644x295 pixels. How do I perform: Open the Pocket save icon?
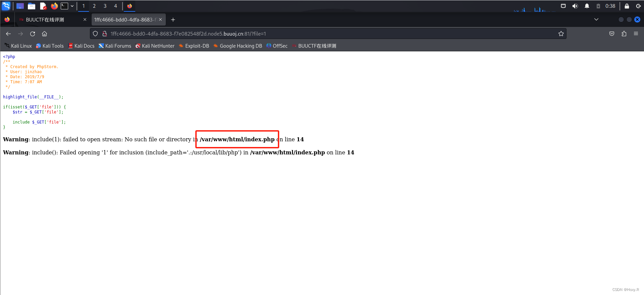612,34
